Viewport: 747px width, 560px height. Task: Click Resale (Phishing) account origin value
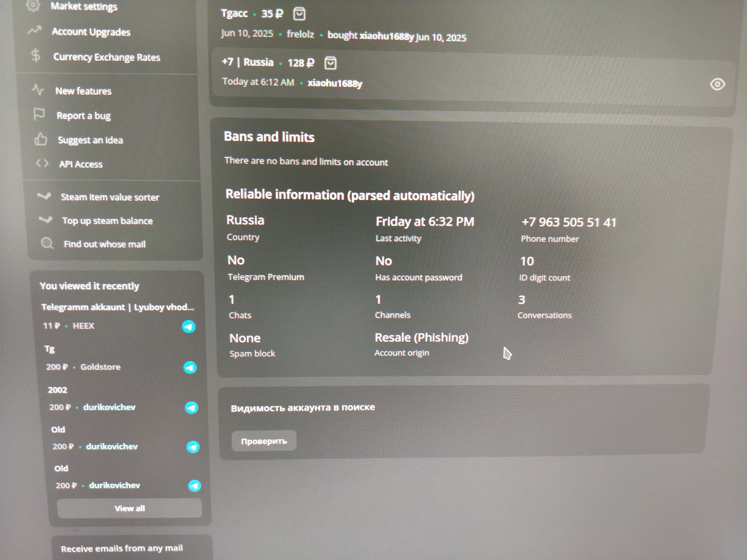[422, 338]
